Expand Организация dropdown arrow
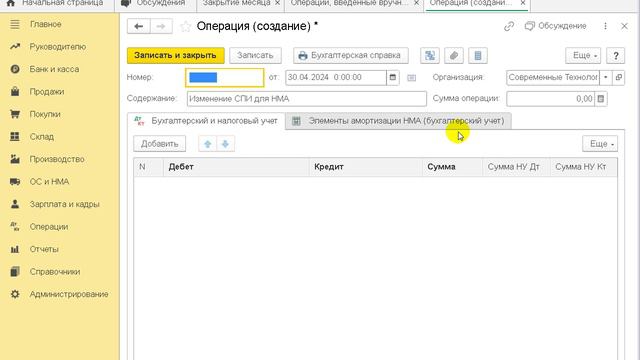Image resolution: width=640 pixels, height=360 pixels. [606, 78]
